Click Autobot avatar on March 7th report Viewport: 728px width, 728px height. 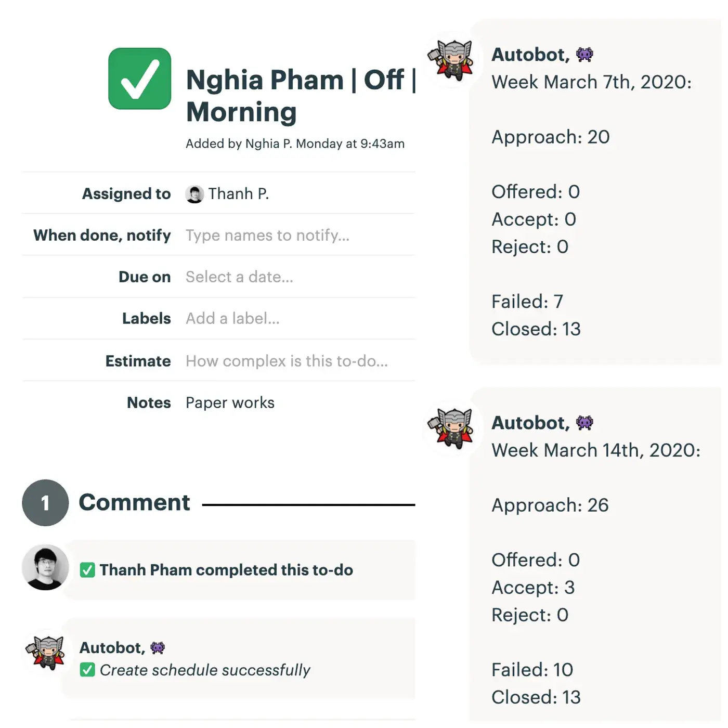coord(451,60)
